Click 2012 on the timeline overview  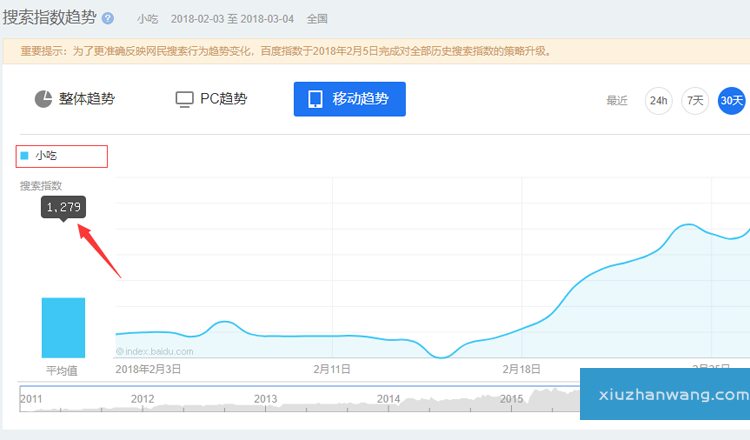click(x=142, y=399)
